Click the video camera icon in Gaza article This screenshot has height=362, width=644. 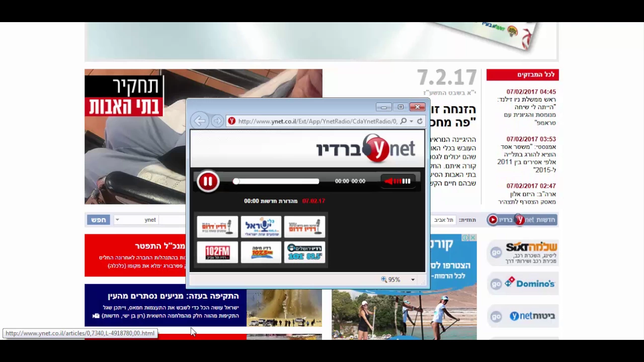coord(96,316)
